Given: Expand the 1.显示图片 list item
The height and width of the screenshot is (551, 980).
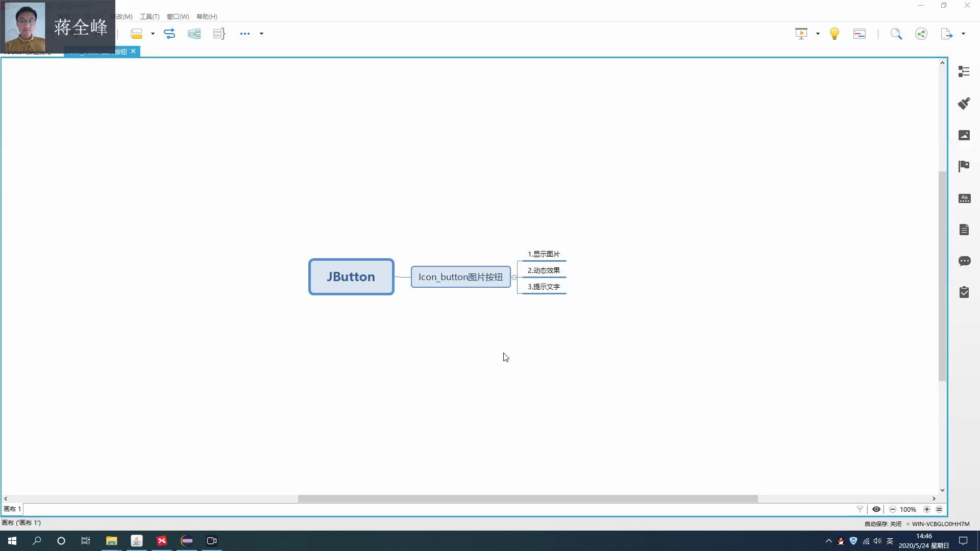Looking at the screenshot, I should [x=543, y=254].
